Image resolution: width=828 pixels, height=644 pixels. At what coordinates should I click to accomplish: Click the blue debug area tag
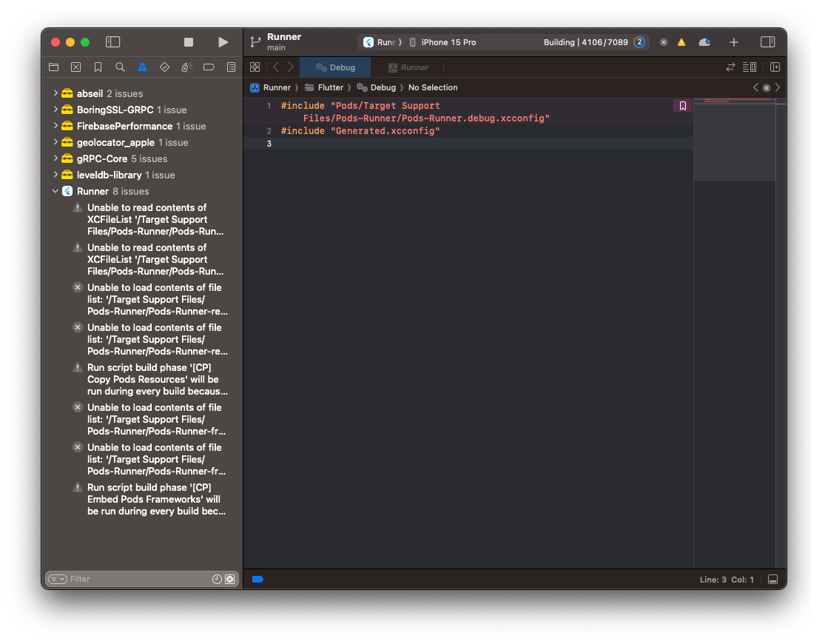pyautogui.click(x=258, y=579)
